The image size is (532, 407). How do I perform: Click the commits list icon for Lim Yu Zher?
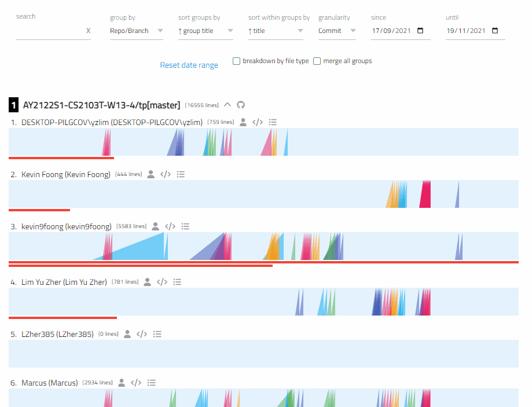[x=177, y=281]
